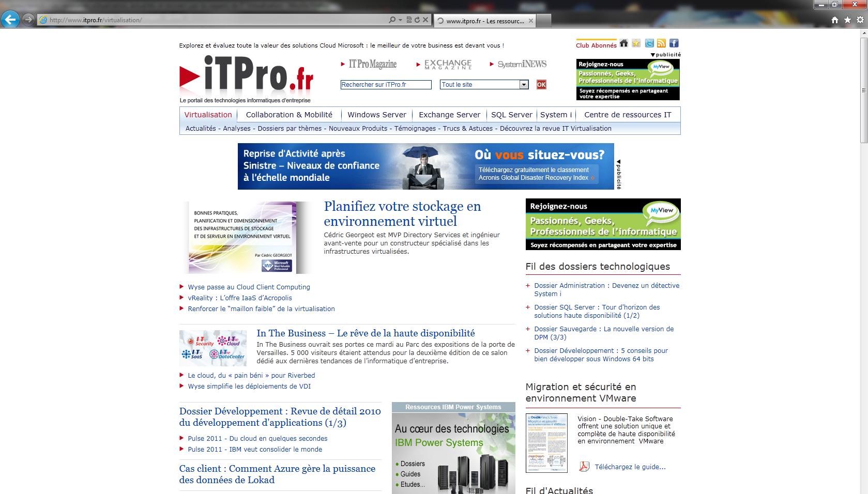Click the address bar search magnifier icon

click(392, 20)
